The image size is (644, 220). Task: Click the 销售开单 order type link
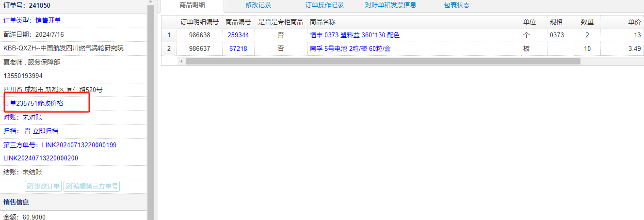click(x=48, y=20)
